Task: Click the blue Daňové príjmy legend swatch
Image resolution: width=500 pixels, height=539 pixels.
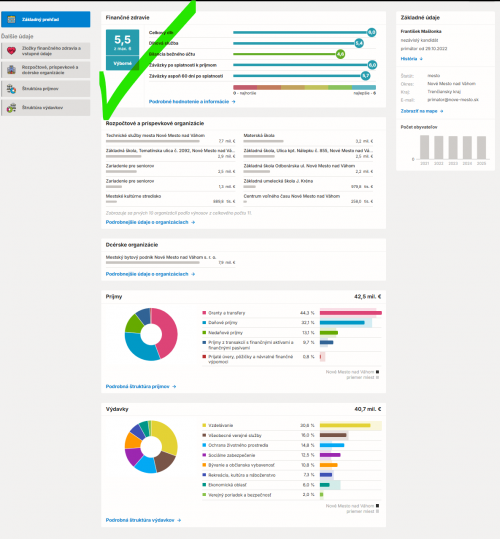Action: [204, 323]
